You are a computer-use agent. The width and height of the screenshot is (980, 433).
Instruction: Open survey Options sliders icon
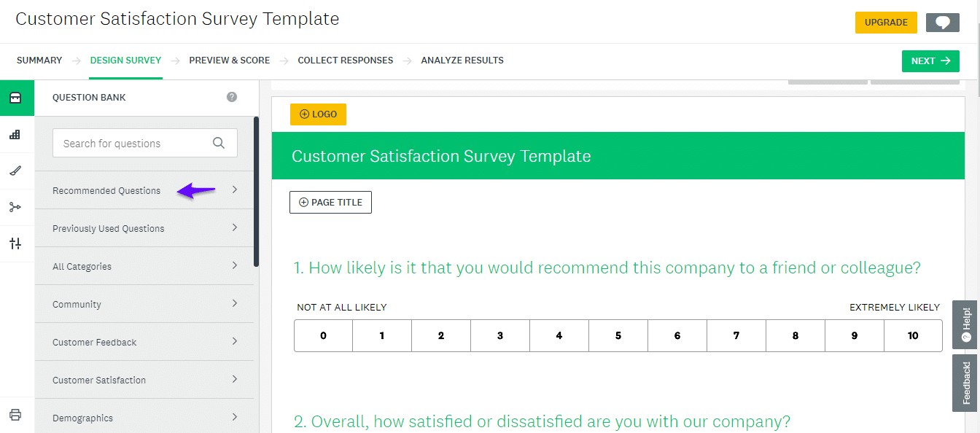[16, 243]
